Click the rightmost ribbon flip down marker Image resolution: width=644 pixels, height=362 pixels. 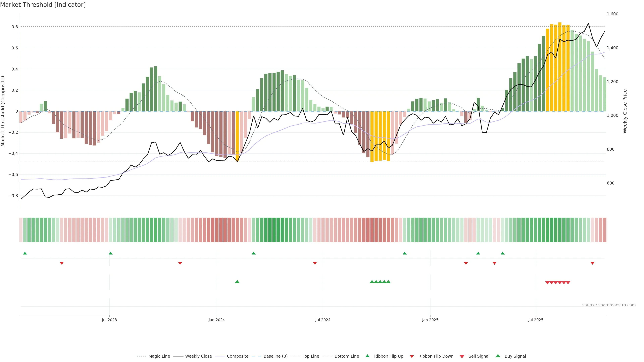point(592,263)
